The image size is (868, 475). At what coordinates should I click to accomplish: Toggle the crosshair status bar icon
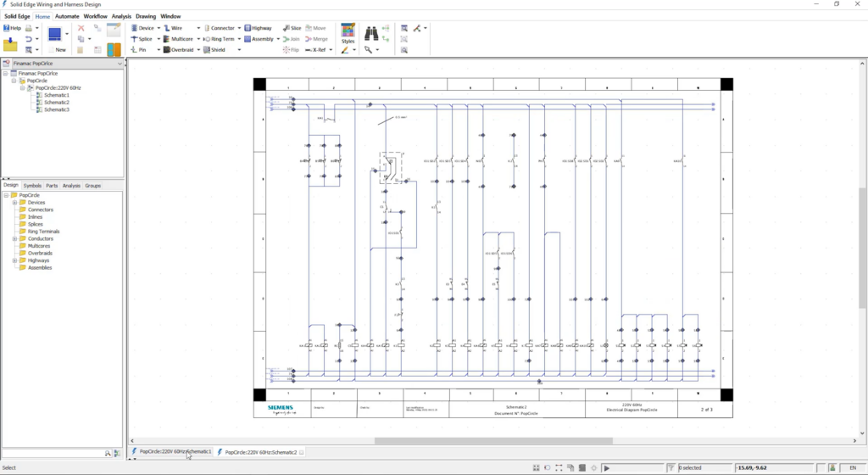[594, 468]
